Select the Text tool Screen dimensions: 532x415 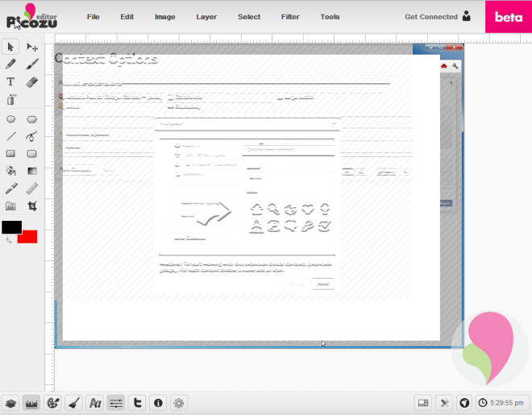10,81
